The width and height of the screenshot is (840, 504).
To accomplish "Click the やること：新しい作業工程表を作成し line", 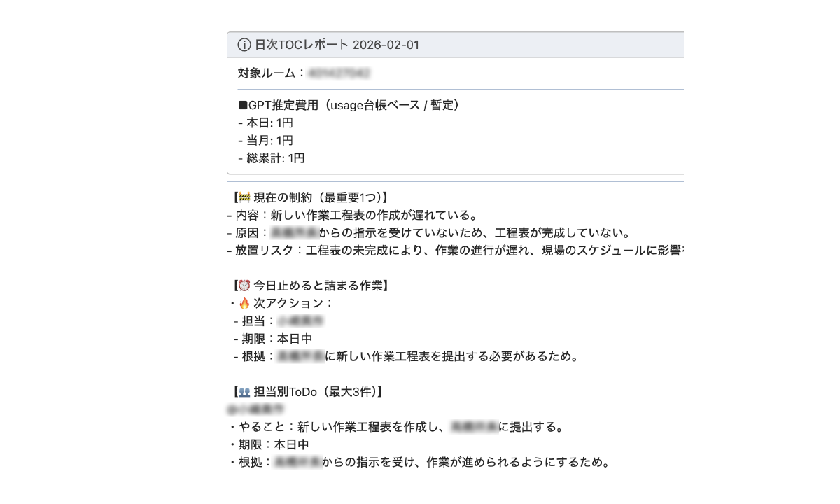I will (x=396, y=426).
